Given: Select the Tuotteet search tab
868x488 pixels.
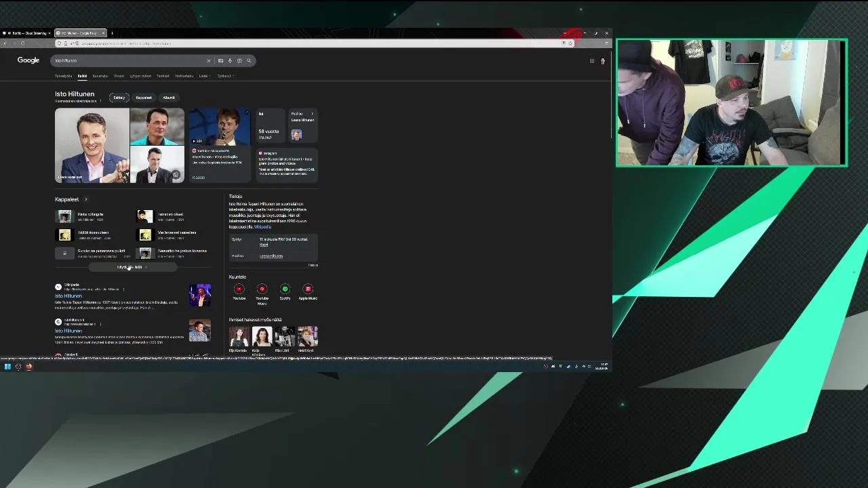Looking at the screenshot, I should [x=163, y=76].
